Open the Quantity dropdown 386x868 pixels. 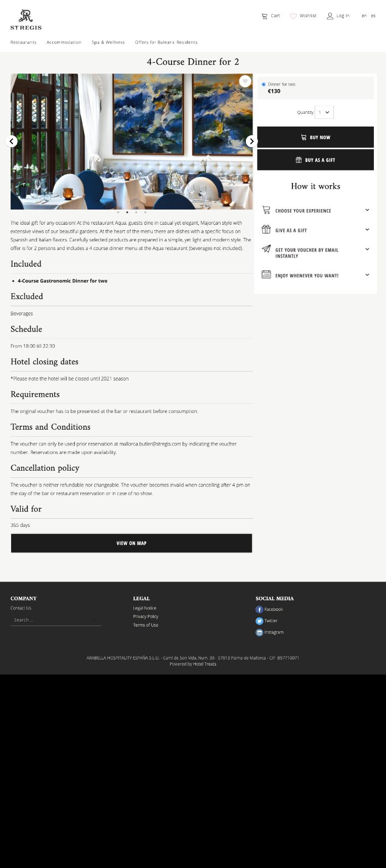pos(324,112)
